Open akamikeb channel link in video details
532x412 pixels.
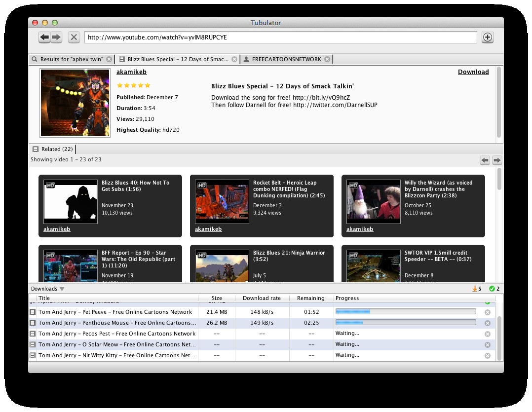132,72
